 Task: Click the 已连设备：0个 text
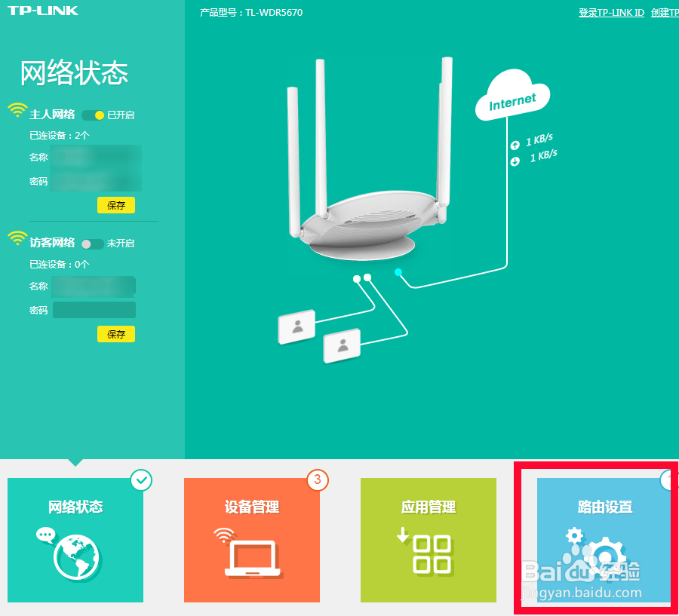click(60, 265)
